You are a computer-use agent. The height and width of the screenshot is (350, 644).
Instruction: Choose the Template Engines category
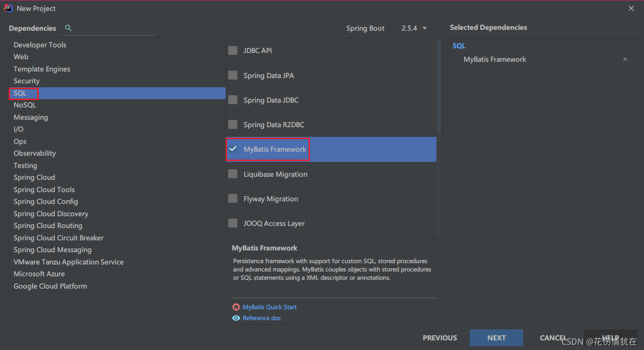point(42,69)
